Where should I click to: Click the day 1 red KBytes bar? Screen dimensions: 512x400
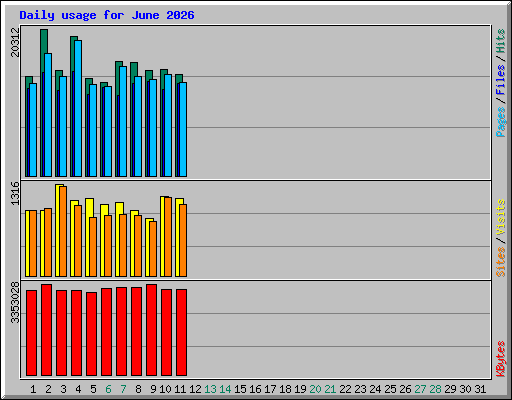tap(31, 333)
